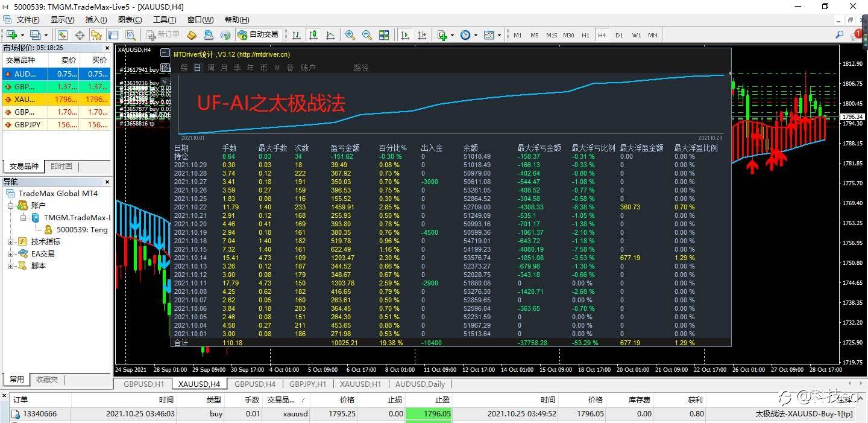868x423 pixels.
Task: Collapse the TMGM.TradeMax account node
Action: [x=23, y=217]
